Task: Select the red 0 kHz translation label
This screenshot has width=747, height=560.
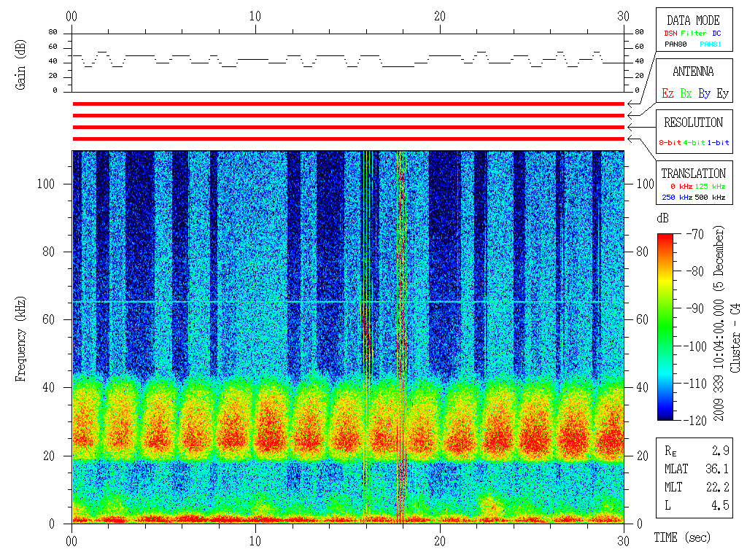Action: coord(681,186)
